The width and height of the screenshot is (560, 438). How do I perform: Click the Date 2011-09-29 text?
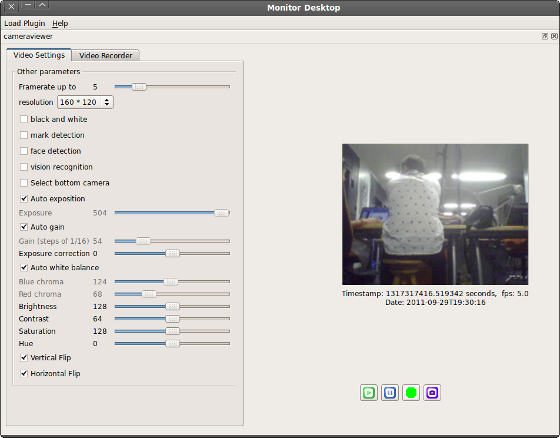pyautogui.click(x=435, y=302)
